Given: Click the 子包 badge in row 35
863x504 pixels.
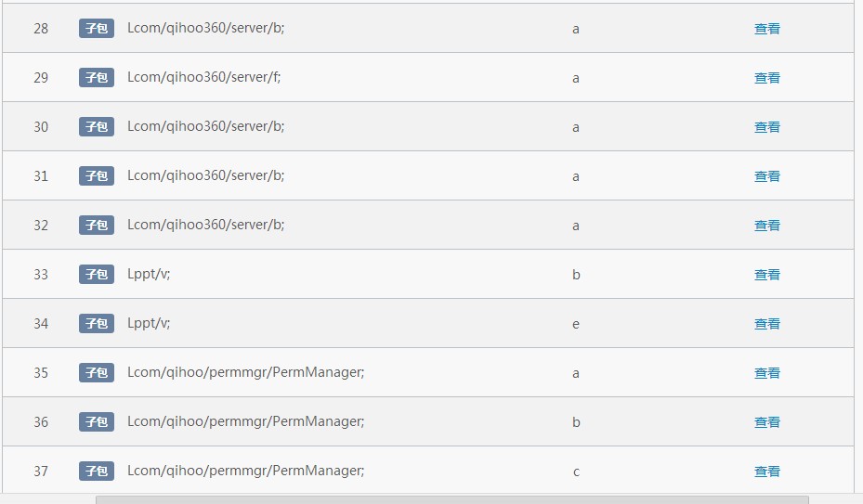Looking at the screenshot, I should tap(97, 372).
